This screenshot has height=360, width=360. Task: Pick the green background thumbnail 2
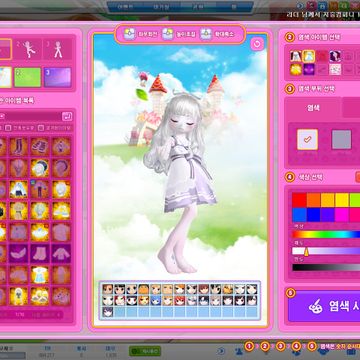point(28,77)
